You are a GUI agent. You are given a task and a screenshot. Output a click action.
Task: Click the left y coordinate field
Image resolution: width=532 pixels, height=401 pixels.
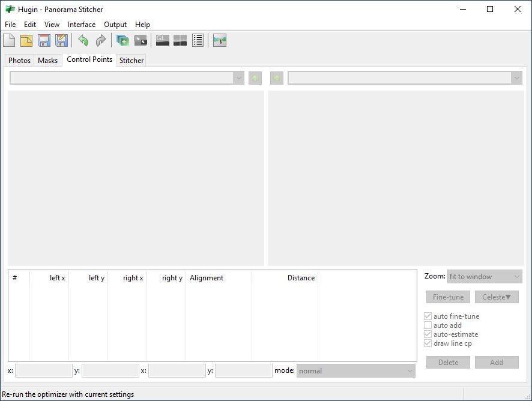[x=110, y=371]
